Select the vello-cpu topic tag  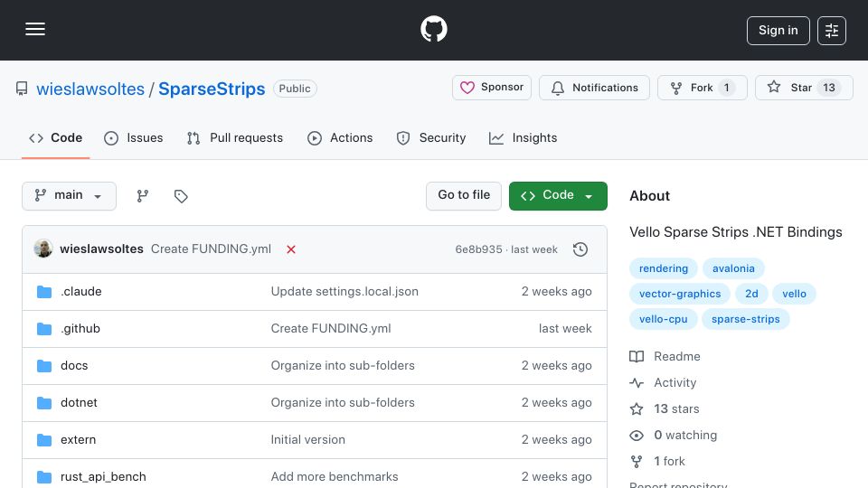click(663, 319)
